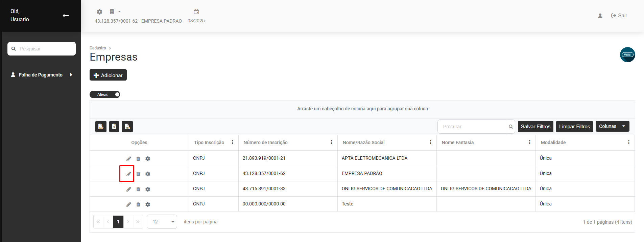Edit the EMPRESA PADRÃO row

point(128,174)
